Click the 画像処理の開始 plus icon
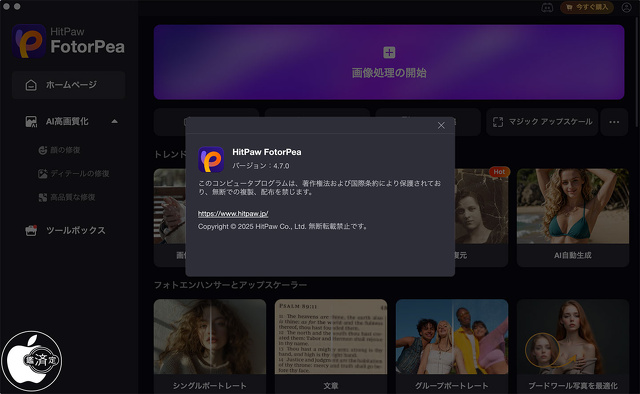The width and height of the screenshot is (640, 394). click(389, 52)
